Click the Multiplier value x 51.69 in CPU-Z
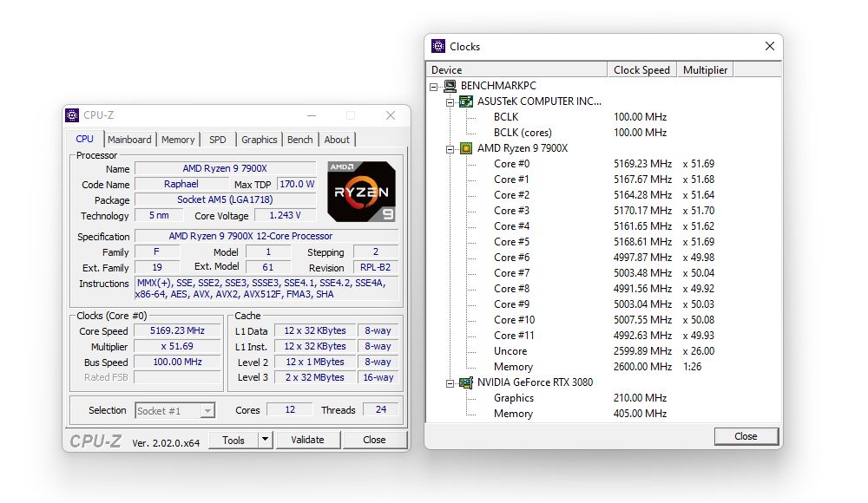Image resolution: width=868 pixels, height=503 pixels. [x=178, y=346]
